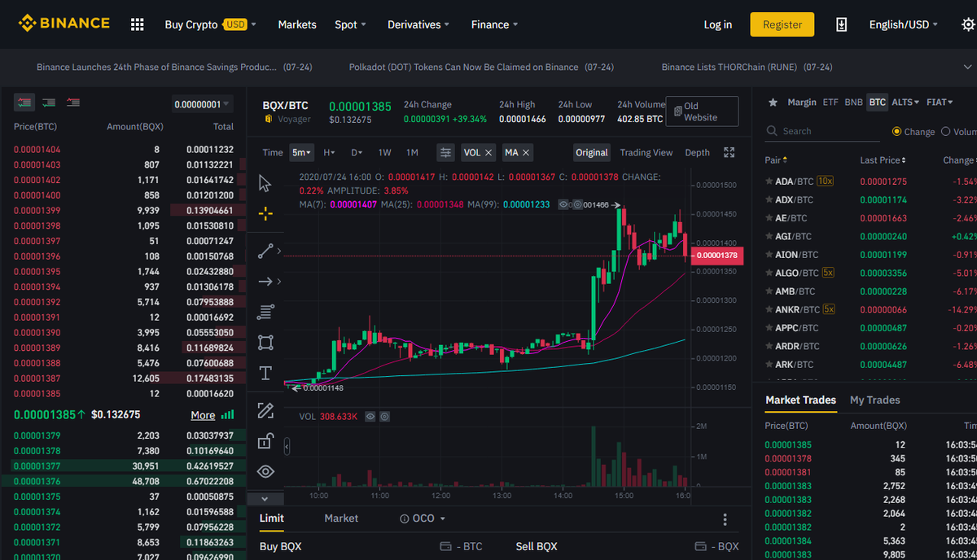Screen dimensions: 977x560
Task: Expand trend line tool options arrow
Action: (x=279, y=251)
